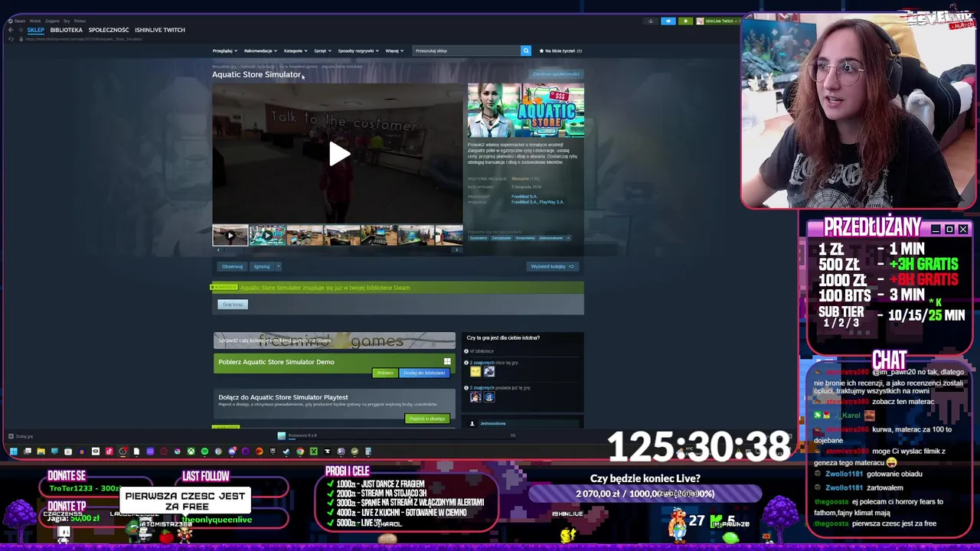Viewport: 980px width, 551px height.
Task: Click the plus button after tags
Action: (568, 238)
